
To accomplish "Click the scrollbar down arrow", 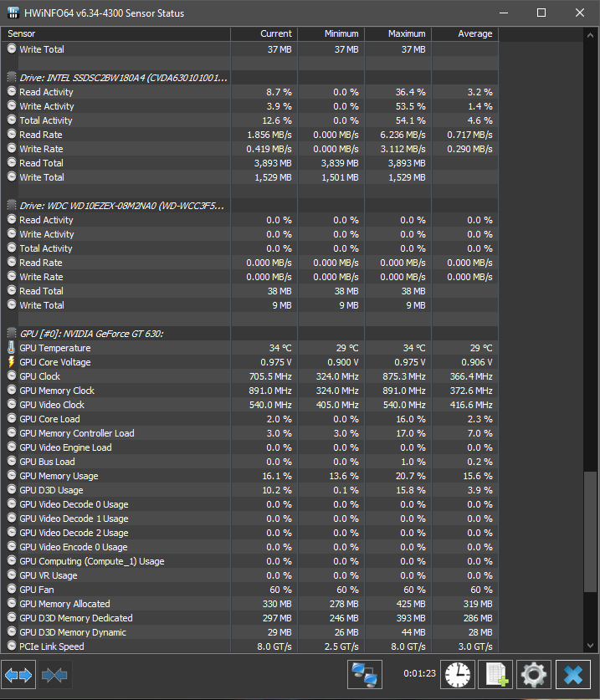I will coord(590,646).
